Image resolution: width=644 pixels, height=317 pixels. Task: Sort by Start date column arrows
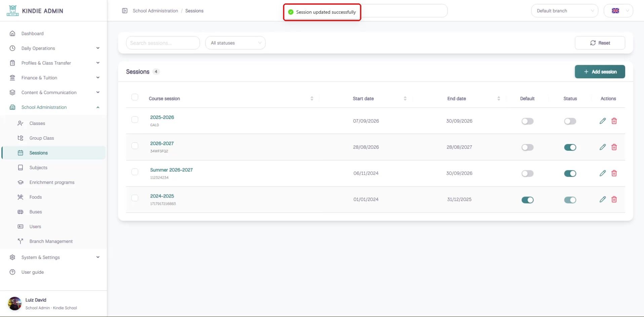pos(405,98)
